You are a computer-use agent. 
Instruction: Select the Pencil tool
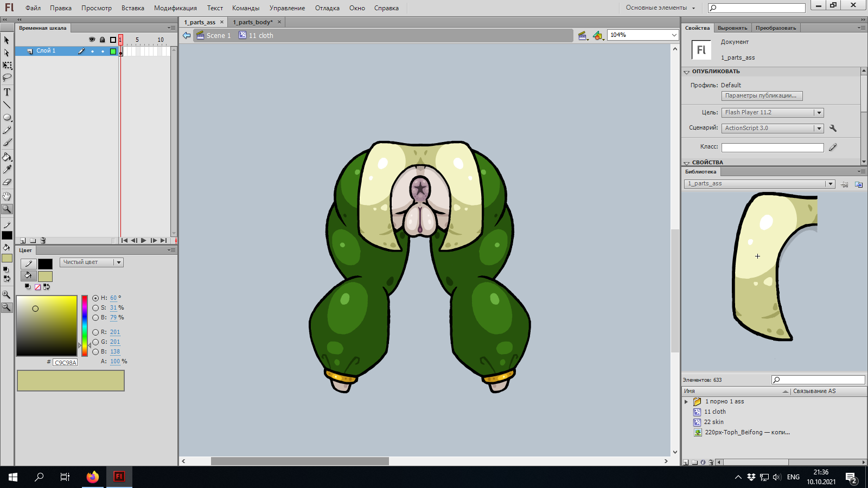(x=7, y=130)
